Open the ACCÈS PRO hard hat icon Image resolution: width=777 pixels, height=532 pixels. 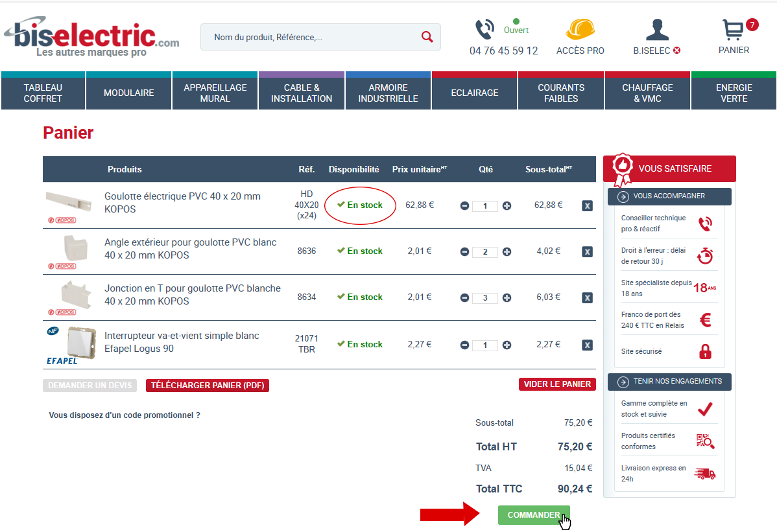point(579,30)
